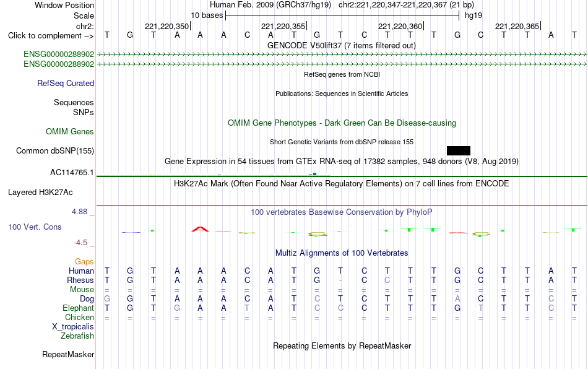The height and width of the screenshot is (369, 588).
Task: Click the hg19 label beside scale bar
Action: pos(473,15)
